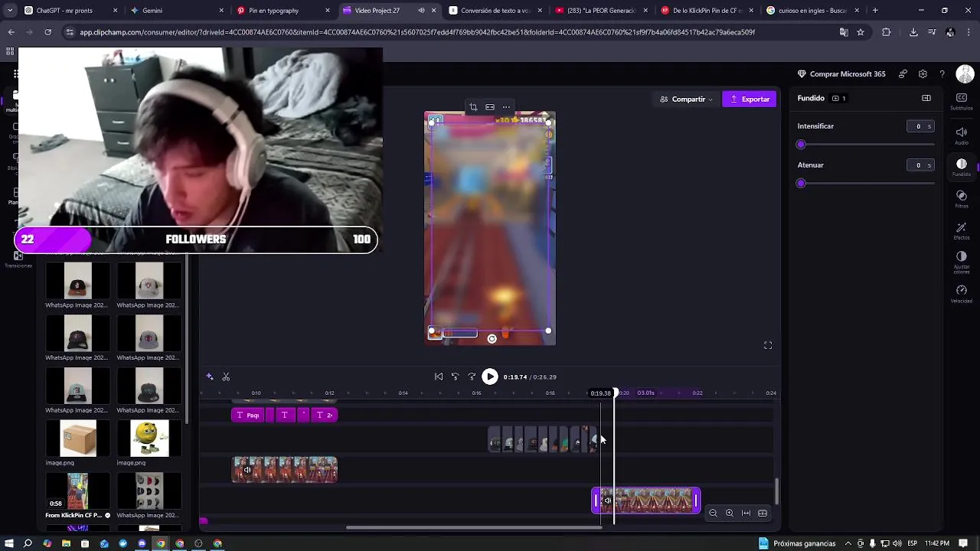Select the yellow emoji image.png thumbnail

pos(149,438)
